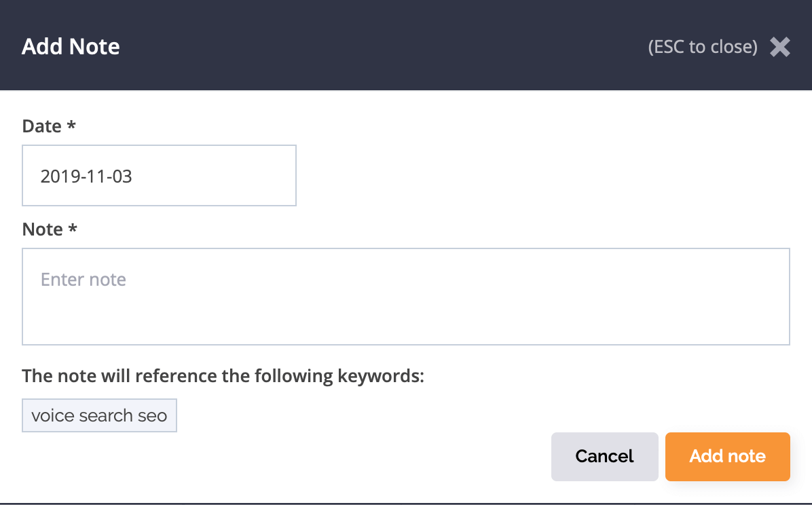Click the Date input field
This screenshot has width=812, height=505.
[x=159, y=176]
